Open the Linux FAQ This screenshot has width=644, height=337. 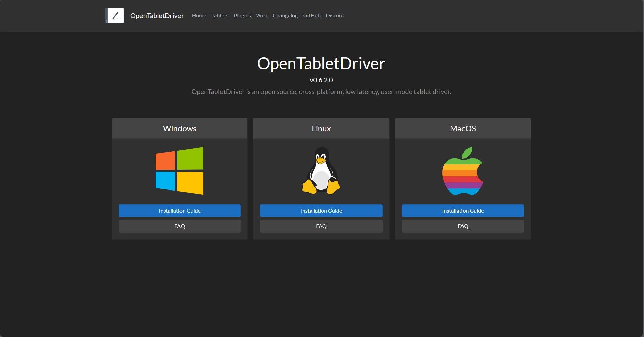[x=321, y=226]
